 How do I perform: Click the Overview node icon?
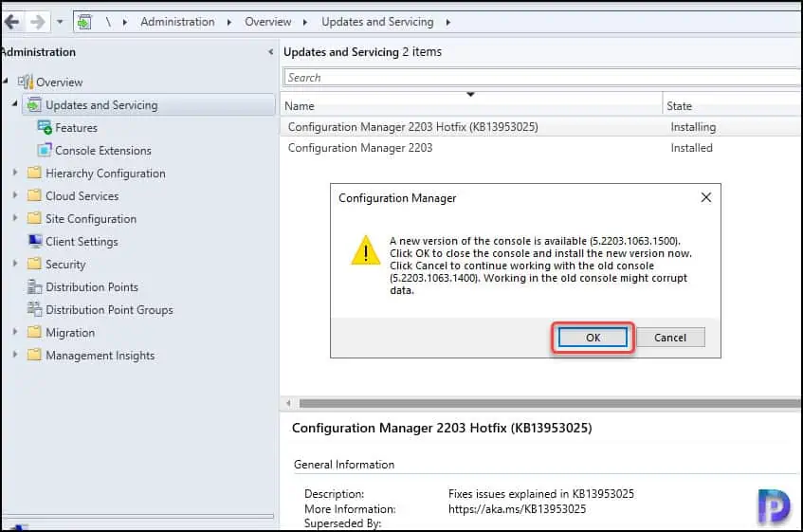25,82
